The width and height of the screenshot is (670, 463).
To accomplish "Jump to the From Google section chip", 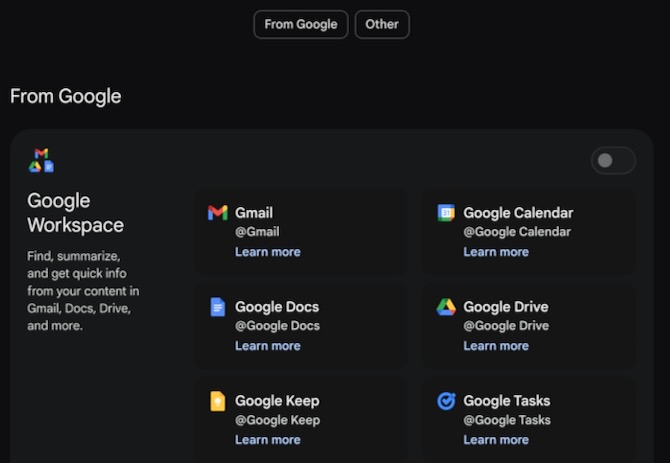I will pyautogui.click(x=301, y=24).
